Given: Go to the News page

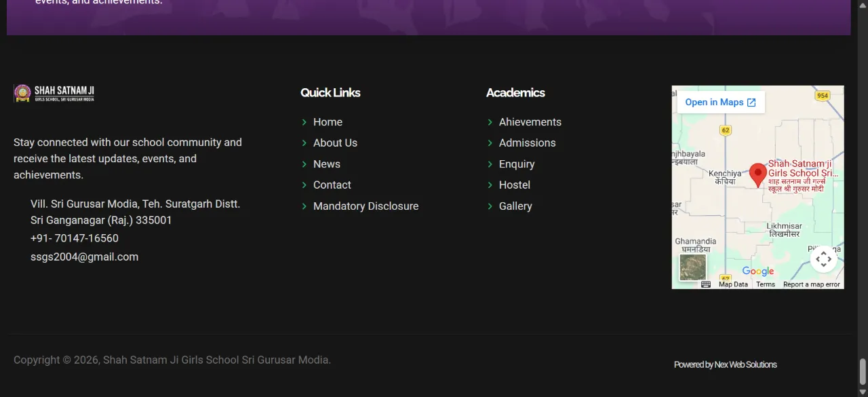Looking at the screenshot, I should (x=327, y=164).
